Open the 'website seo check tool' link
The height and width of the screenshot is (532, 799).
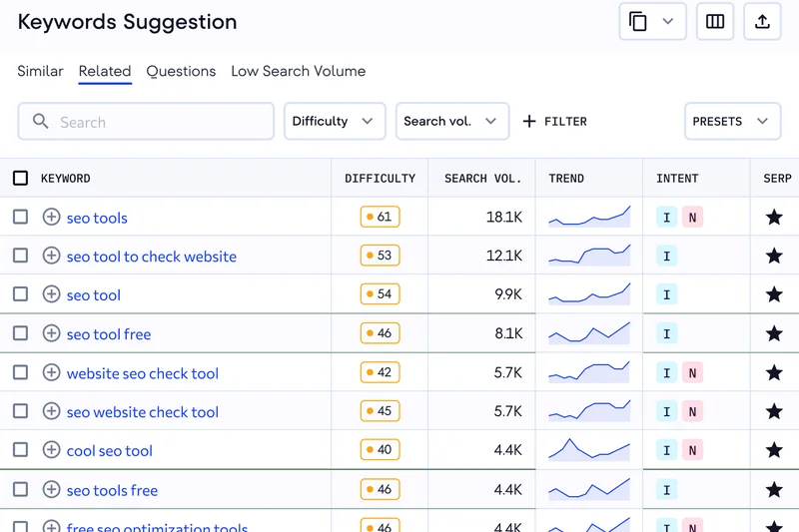coord(143,373)
